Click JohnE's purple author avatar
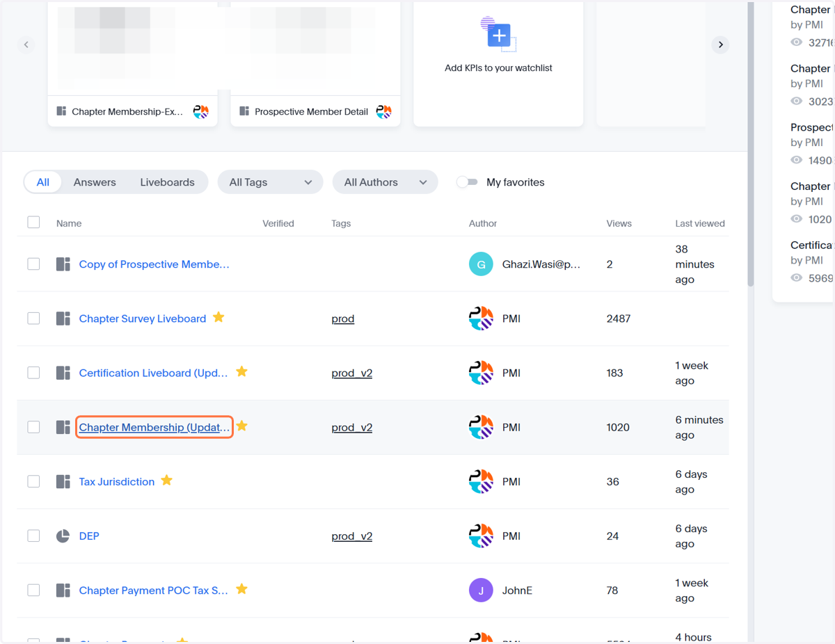 [481, 590]
